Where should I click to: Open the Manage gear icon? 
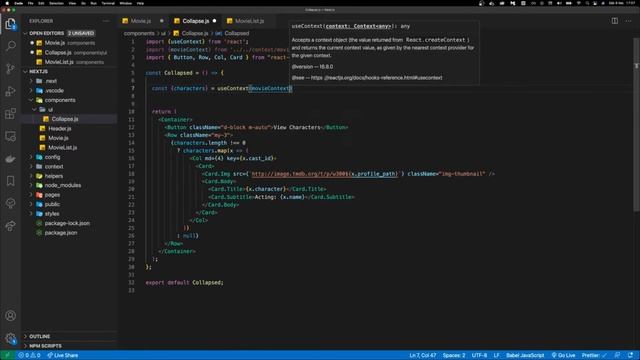11,338
